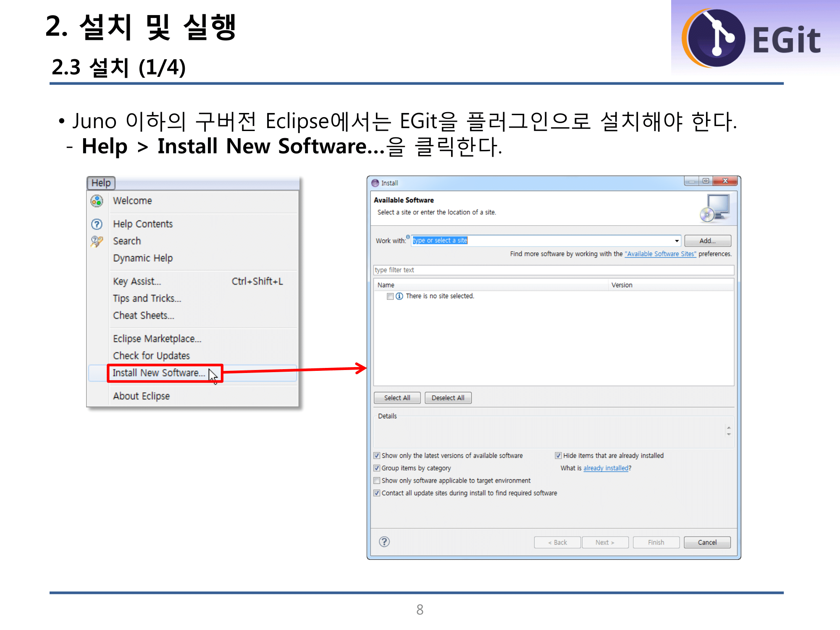Open the Work with site dropdown arrow

(677, 241)
